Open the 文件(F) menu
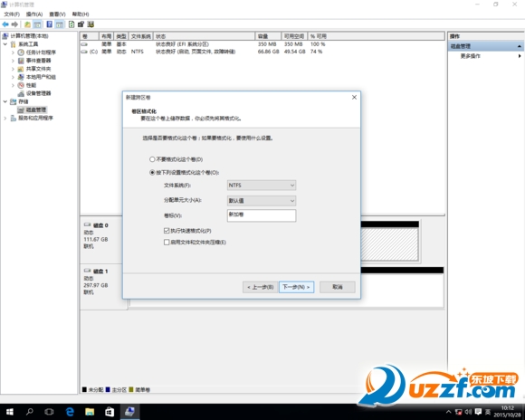Viewport: 525px width, 420px height. pyautogui.click(x=12, y=14)
